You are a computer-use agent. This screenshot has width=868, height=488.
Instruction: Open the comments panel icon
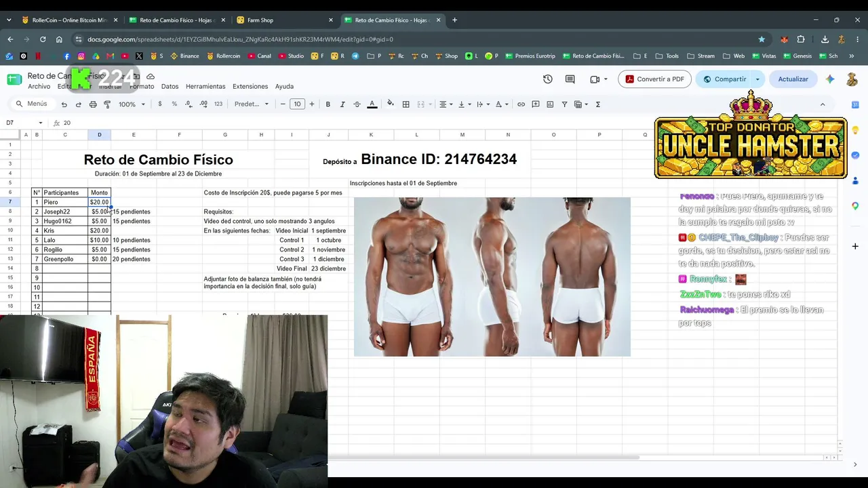pyautogui.click(x=570, y=79)
